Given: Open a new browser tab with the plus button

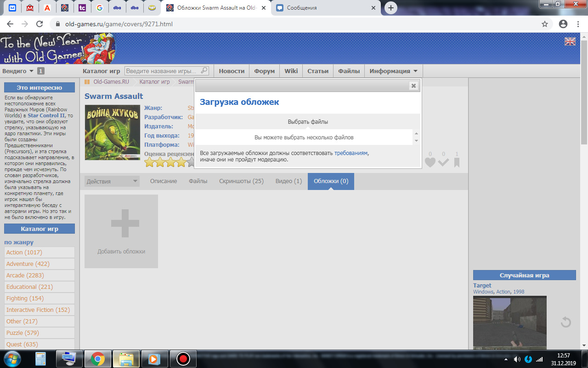Looking at the screenshot, I should click(391, 8).
